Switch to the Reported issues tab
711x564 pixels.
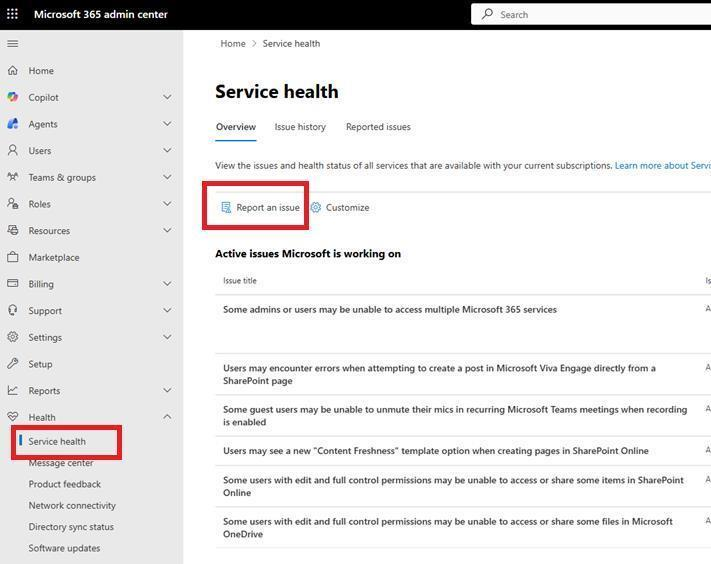(x=378, y=127)
